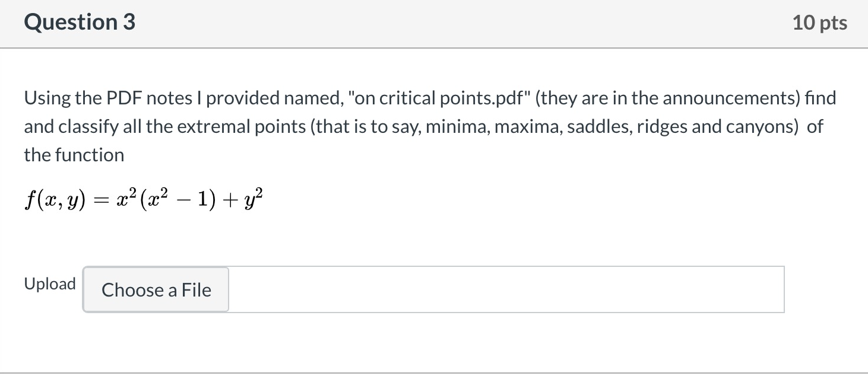Click the Upload label
The image size is (868, 376).
pos(50,283)
